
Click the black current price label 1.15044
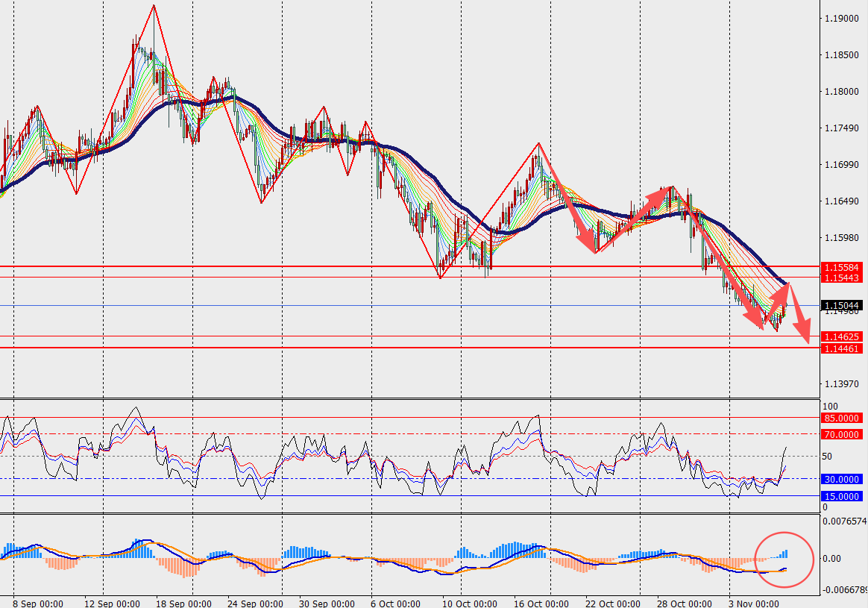coord(841,306)
